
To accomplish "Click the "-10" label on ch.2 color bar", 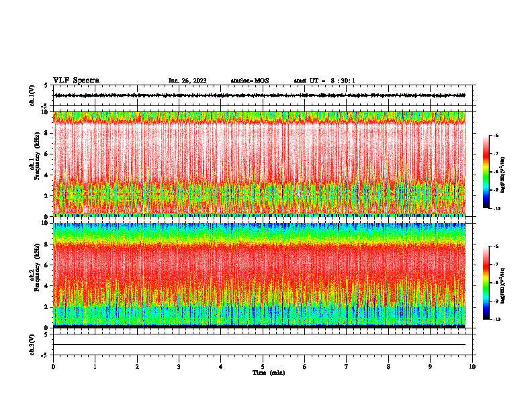I will pos(496,320).
